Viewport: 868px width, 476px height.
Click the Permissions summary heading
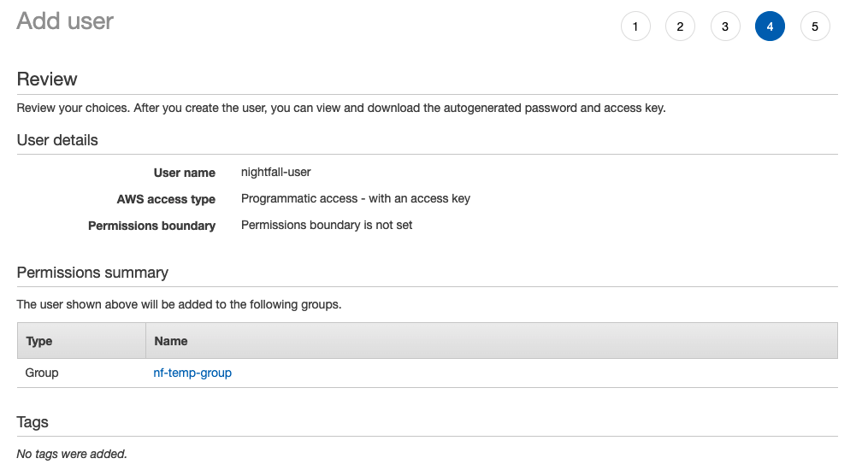(x=92, y=273)
